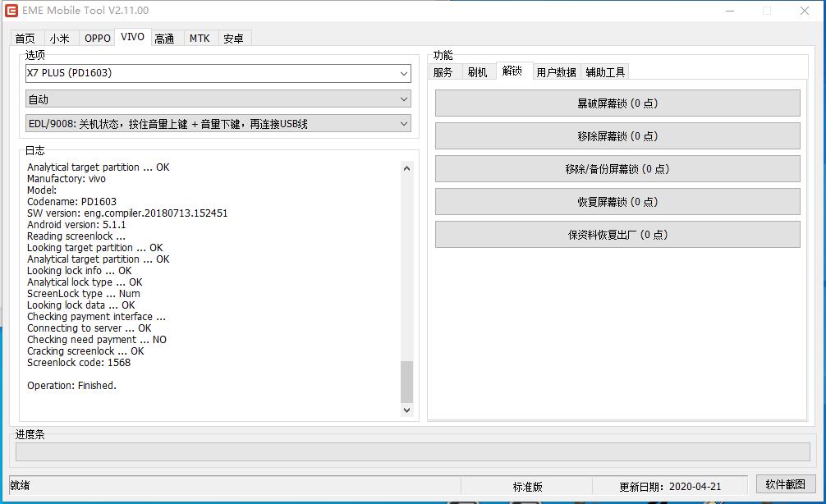Click the EME Mobile Tool app icon
Viewport: 826px width, 504px height.
coord(11,10)
